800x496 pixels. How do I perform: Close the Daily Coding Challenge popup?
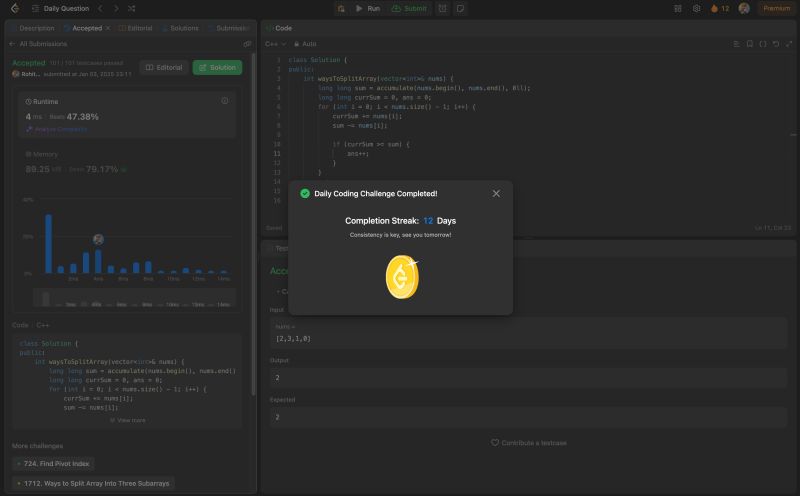[x=496, y=193]
